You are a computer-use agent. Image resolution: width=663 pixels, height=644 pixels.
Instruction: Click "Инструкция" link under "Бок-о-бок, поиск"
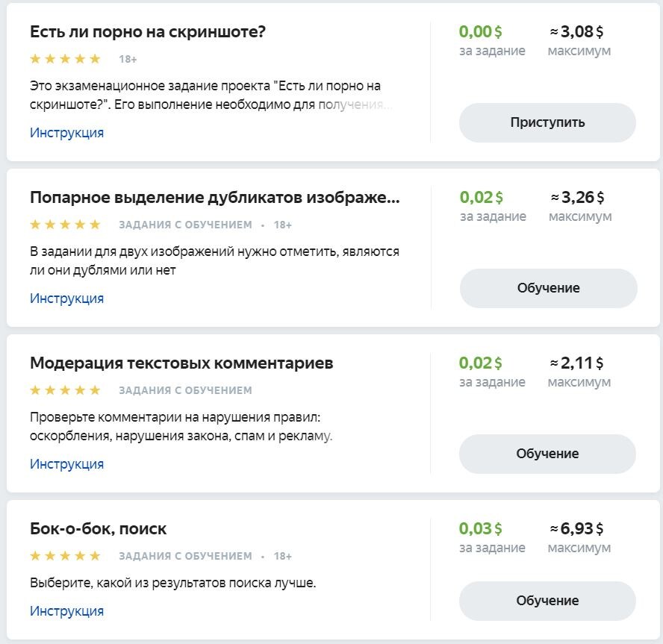coord(66,611)
